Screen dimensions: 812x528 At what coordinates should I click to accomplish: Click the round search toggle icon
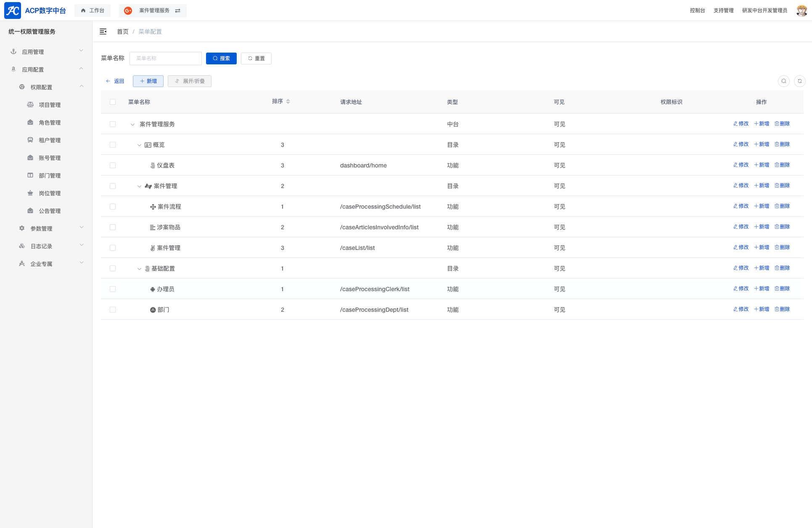(783, 81)
